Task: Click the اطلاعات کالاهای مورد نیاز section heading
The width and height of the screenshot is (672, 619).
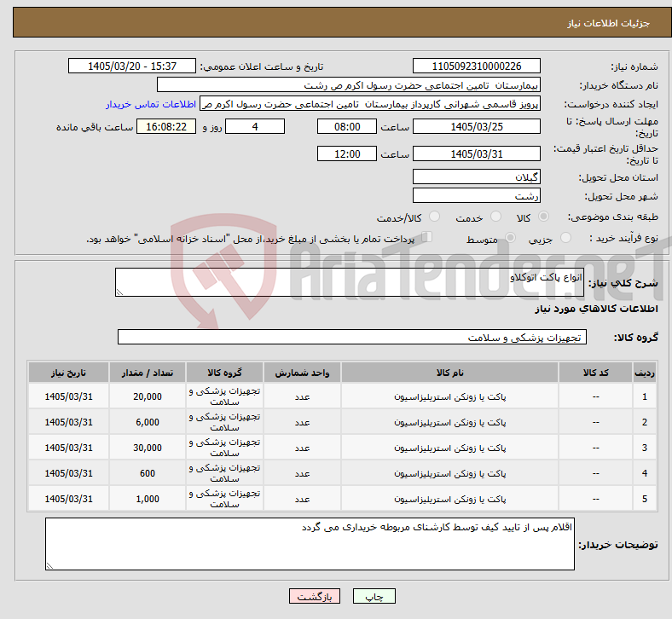Action: (x=596, y=309)
